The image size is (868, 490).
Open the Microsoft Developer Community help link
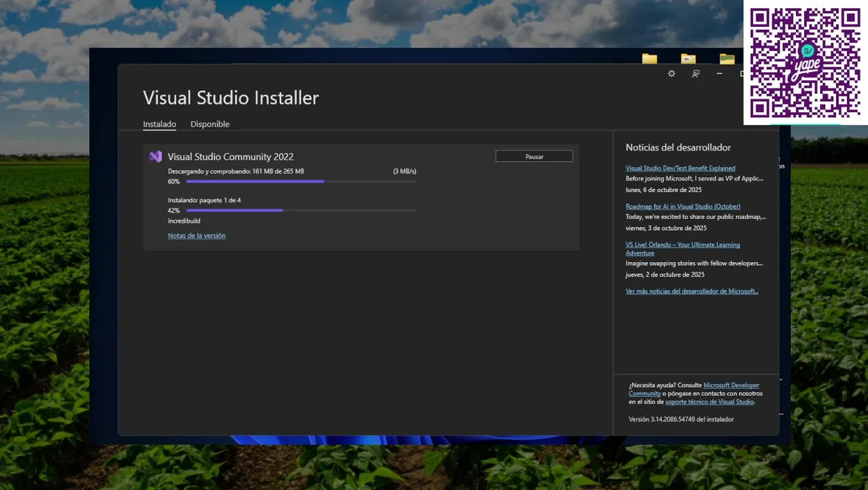pos(694,389)
